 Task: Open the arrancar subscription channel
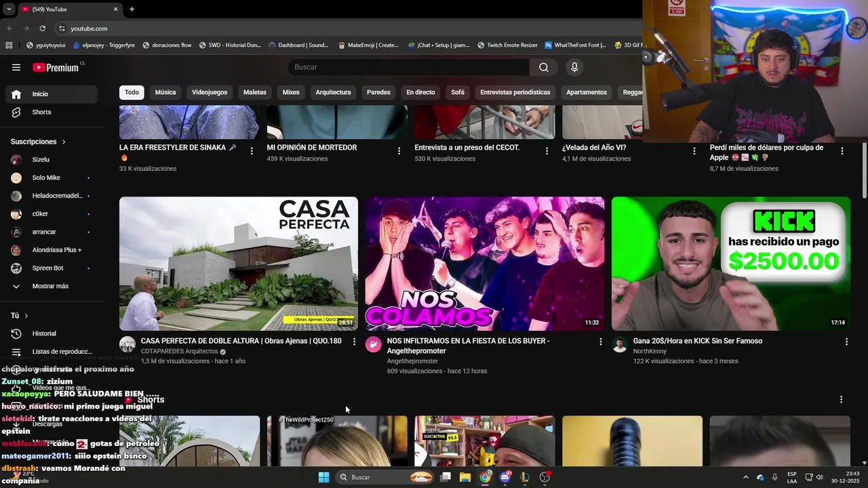point(52,232)
